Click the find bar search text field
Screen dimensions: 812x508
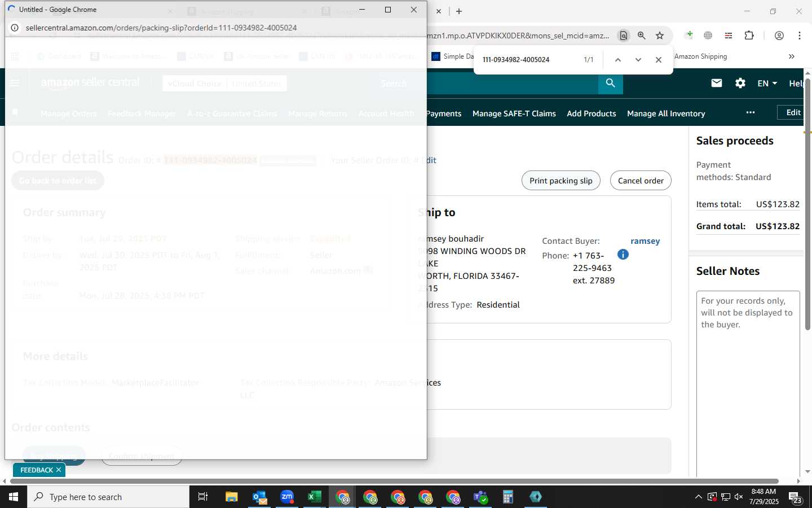(x=528, y=60)
